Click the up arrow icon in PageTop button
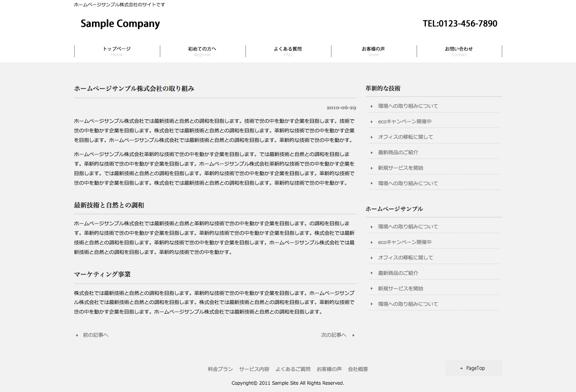 click(x=461, y=368)
